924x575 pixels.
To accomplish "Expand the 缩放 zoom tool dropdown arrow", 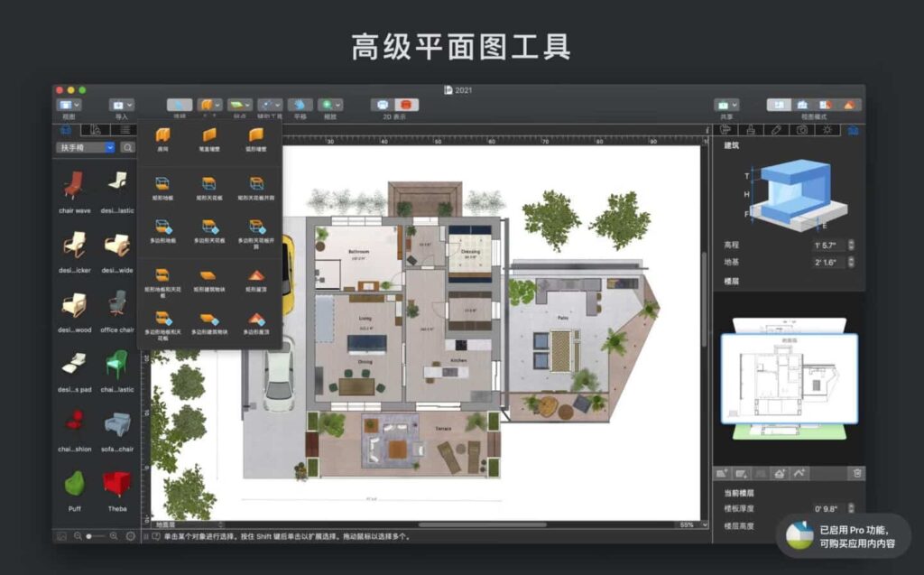I will pos(337,104).
